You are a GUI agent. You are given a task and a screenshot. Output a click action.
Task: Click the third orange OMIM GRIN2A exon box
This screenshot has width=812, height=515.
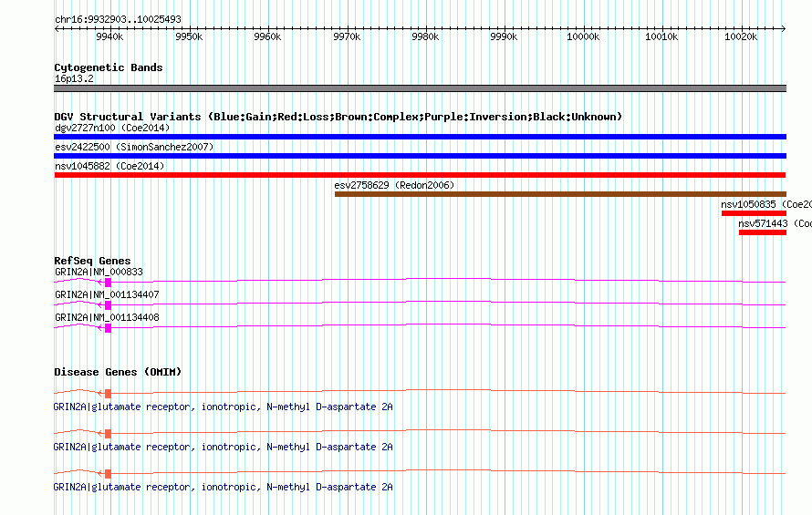(x=109, y=474)
